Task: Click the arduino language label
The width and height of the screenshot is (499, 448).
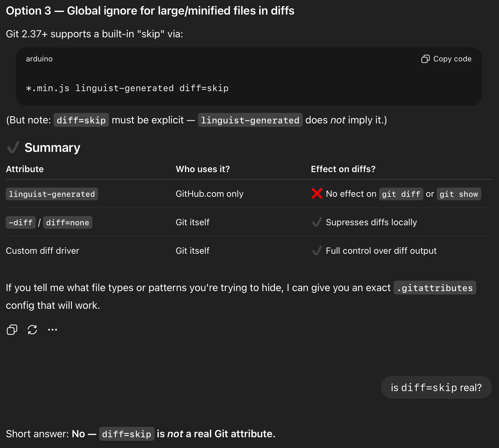Action: pyautogui.click(x=39, y=59)
